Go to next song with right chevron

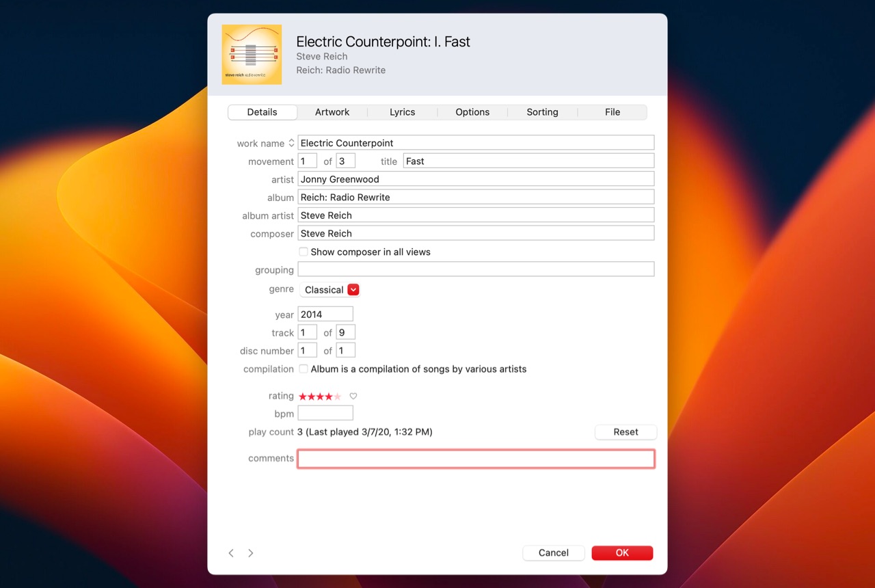(251, 553)
